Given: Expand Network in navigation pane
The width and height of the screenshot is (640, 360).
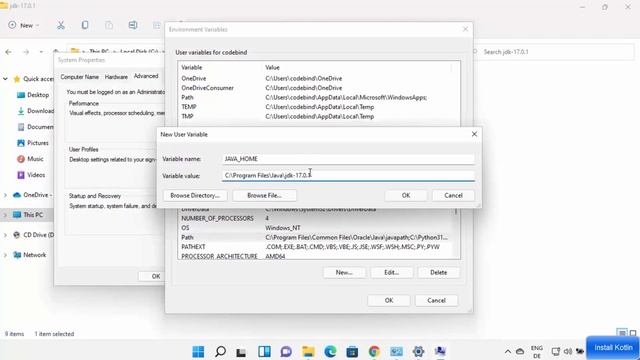Looking at the screenshot, I should pos(5,255).
